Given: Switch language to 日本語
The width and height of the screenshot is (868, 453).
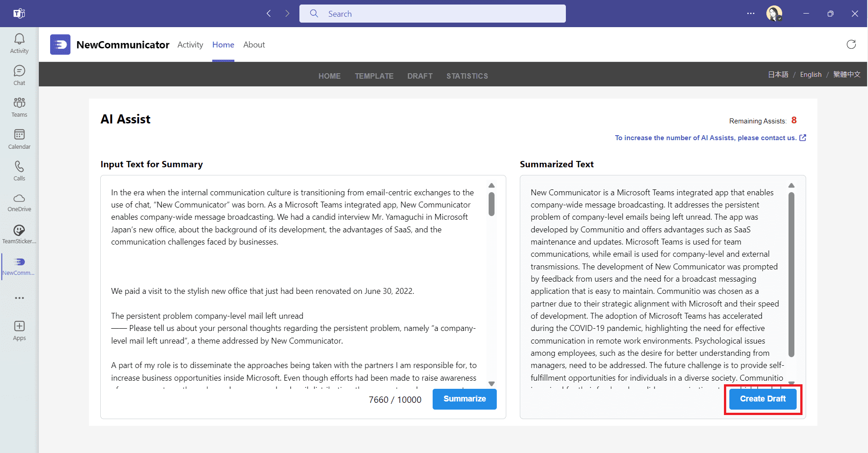Looking at the screenshot, I should [x=778, y=75].
